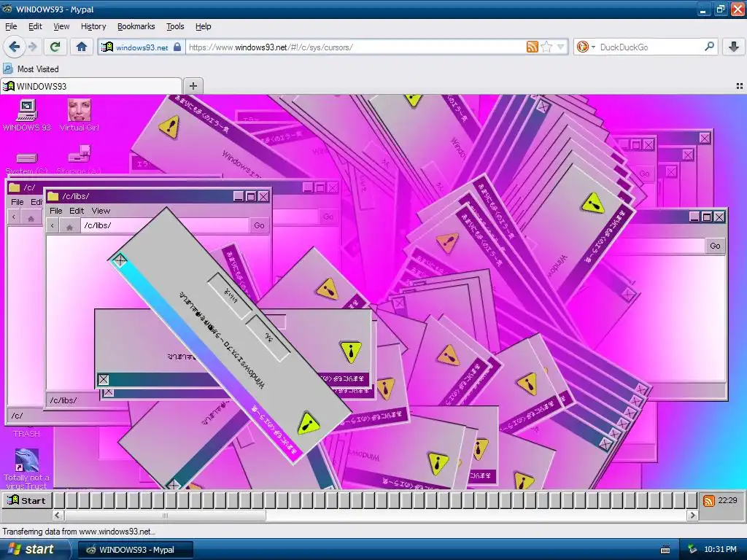Click the /c/ status bar path text

(18, 416)
